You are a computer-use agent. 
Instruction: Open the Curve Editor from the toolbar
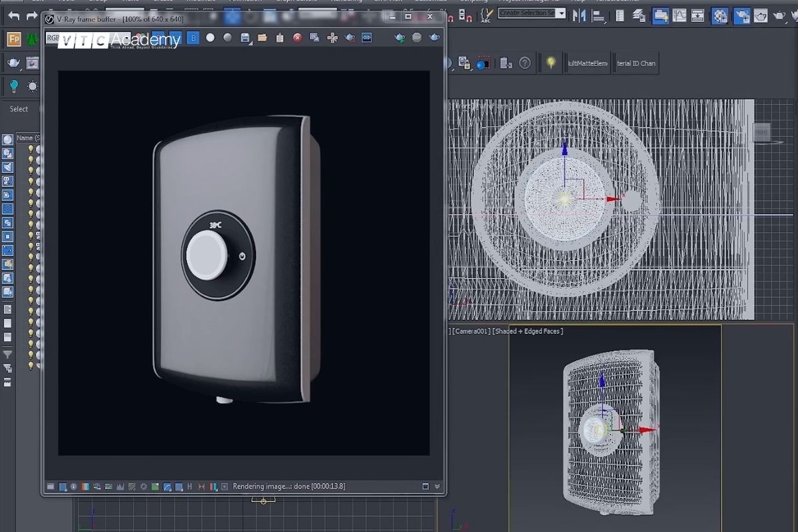tap(678, 17)
